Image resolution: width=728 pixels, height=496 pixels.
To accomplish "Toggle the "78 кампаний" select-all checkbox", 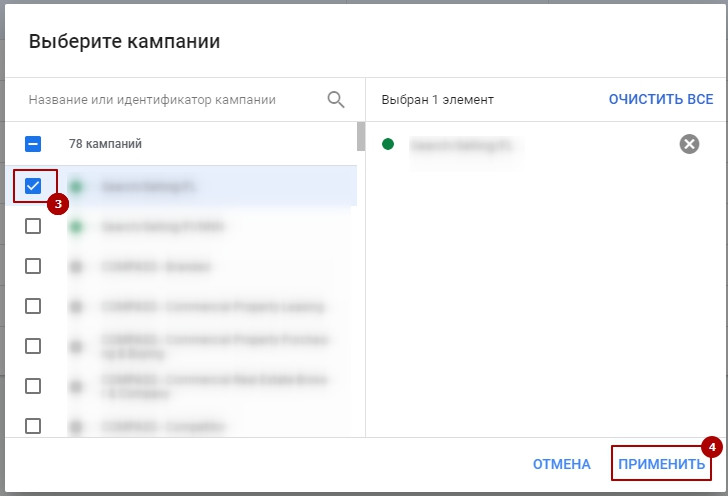I will point(33,144).
